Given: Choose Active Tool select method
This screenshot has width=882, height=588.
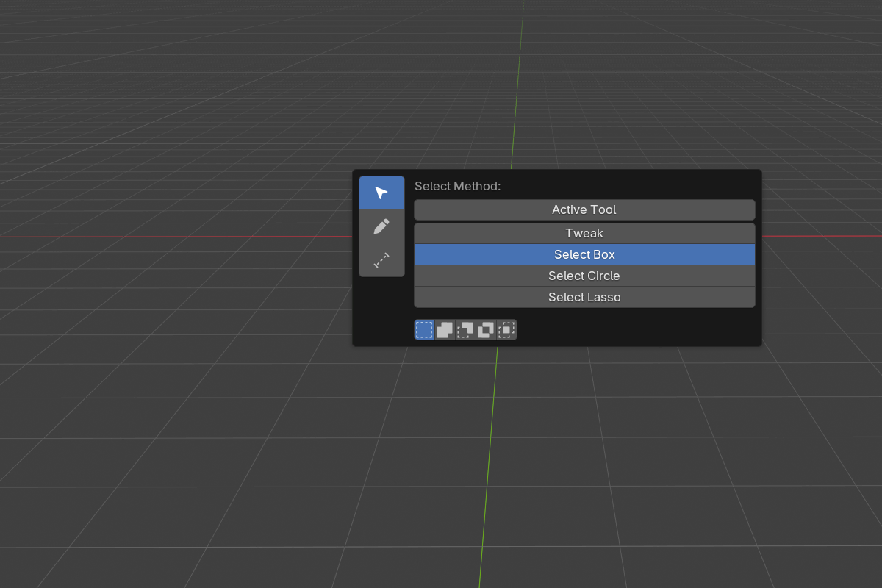Looking at the screenshot, I should (x=584, y=209).
